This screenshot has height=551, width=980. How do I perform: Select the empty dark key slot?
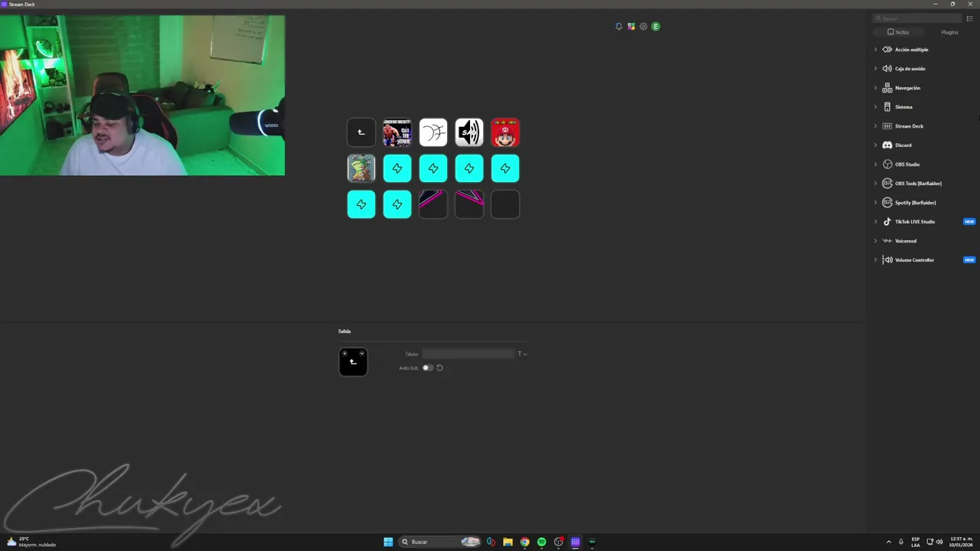click(x=505, y=204)
